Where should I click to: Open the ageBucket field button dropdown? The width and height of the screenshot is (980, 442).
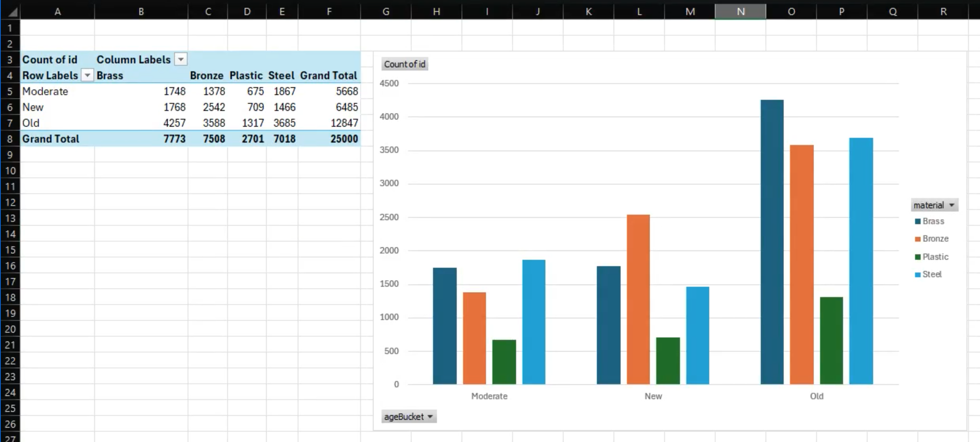coord(409,416)
